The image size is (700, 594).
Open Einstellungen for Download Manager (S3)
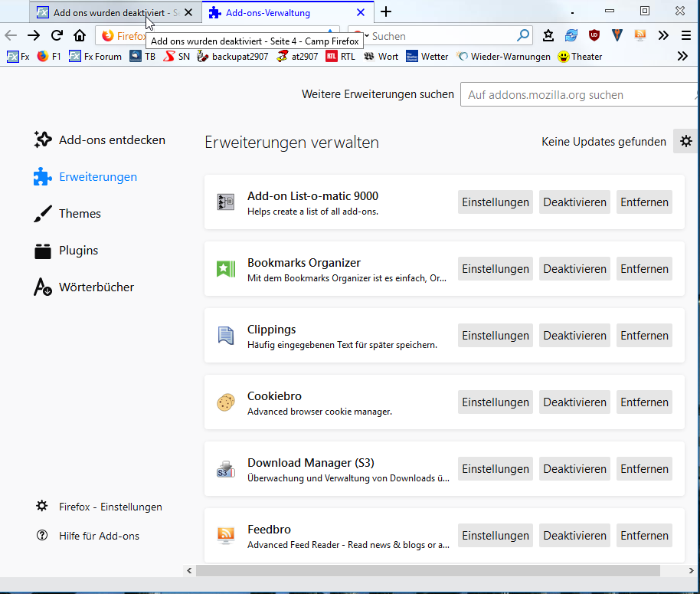495,469
